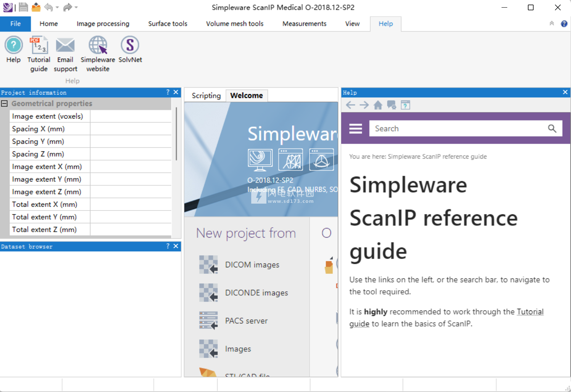Launch SolvNet
The width and height of the screenshot is (571, 392).
[x=130, y=50]
